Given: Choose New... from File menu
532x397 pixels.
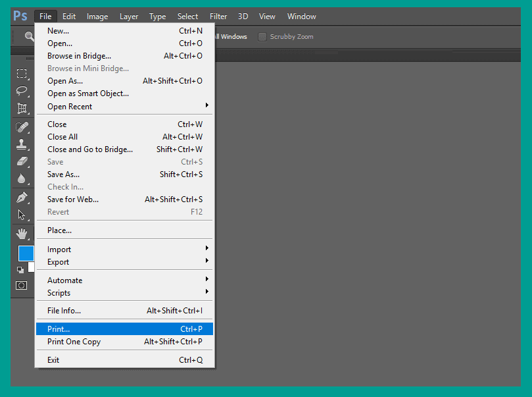Looking at the screenshot, I should tap(124, 30).
